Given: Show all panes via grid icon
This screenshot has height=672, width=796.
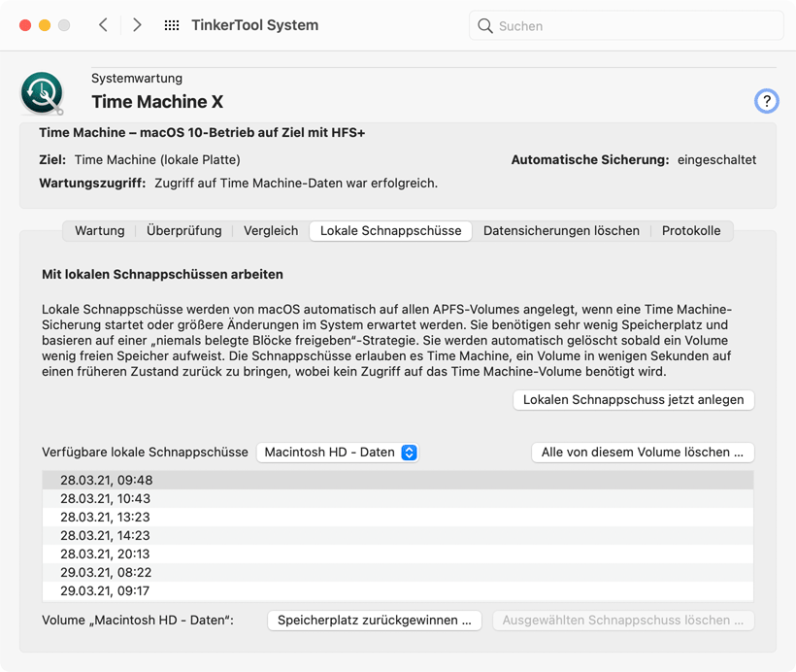Looking at the screenshot, I should coord(172,25).
